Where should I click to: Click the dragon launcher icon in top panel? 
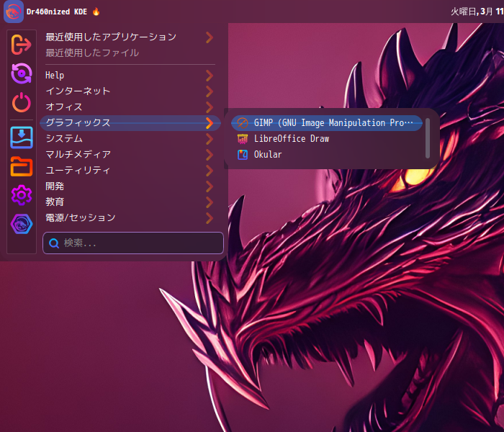tap(14, 12)
